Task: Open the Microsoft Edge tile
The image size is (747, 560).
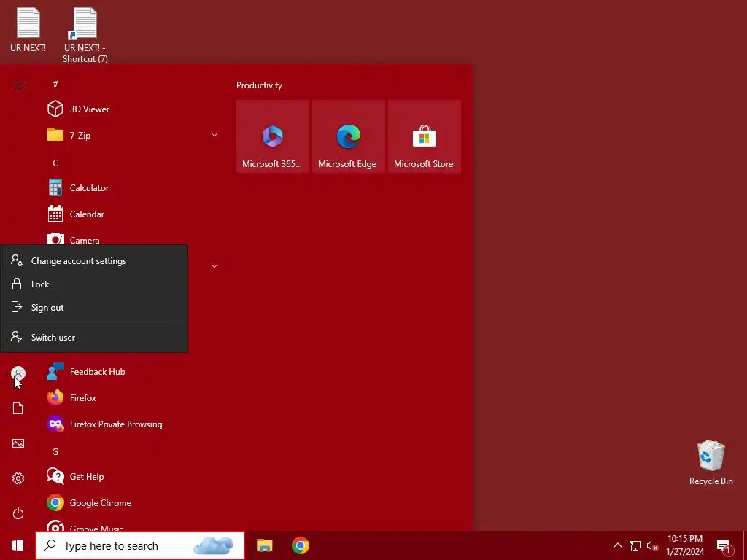Action: [348, 136]
